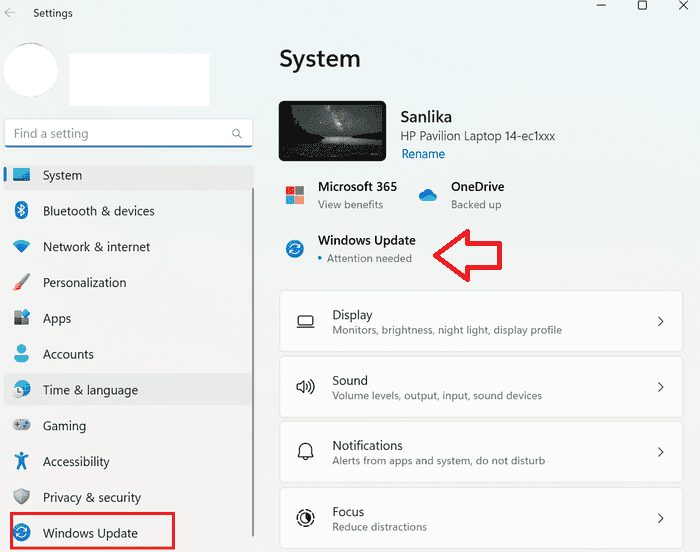Image resolution: width=700 pixels, height=552 pixels.
Task: Open Sound title in settings card
Action: (350, 381)
